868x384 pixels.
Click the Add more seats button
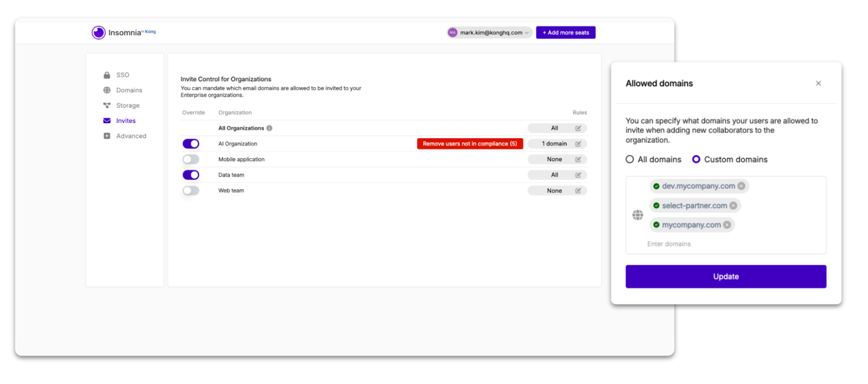click(566, 33)
